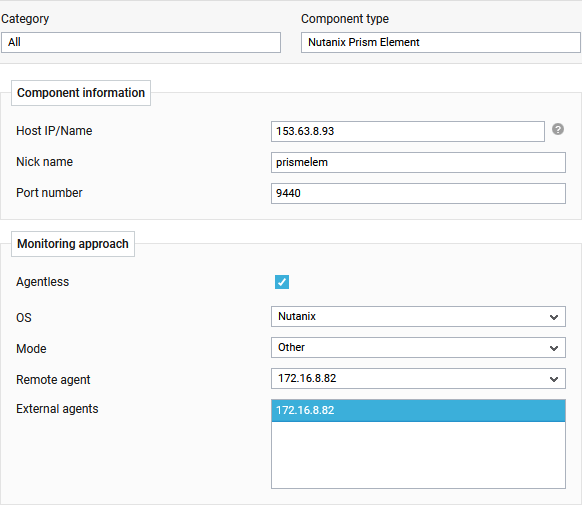Open the Component type field
The height and width of the screenshot is (505, 582).
441,42
